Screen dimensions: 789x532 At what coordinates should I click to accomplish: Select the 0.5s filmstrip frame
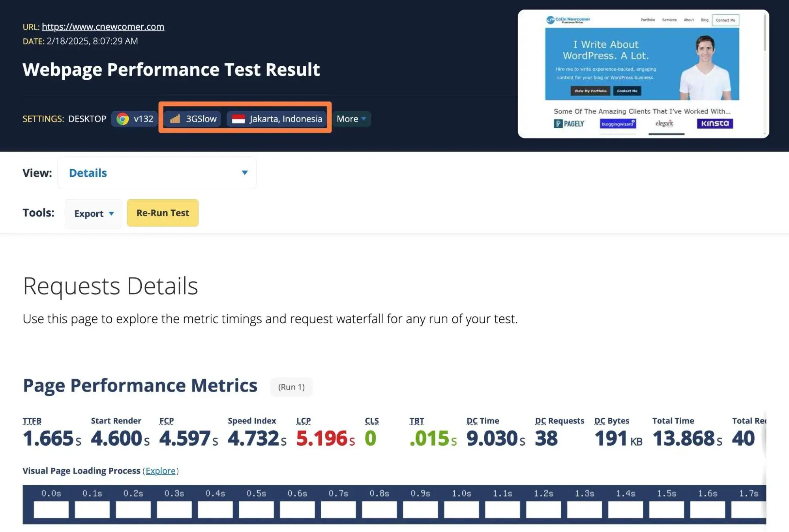pyautogui.click(x=256, y=510)
